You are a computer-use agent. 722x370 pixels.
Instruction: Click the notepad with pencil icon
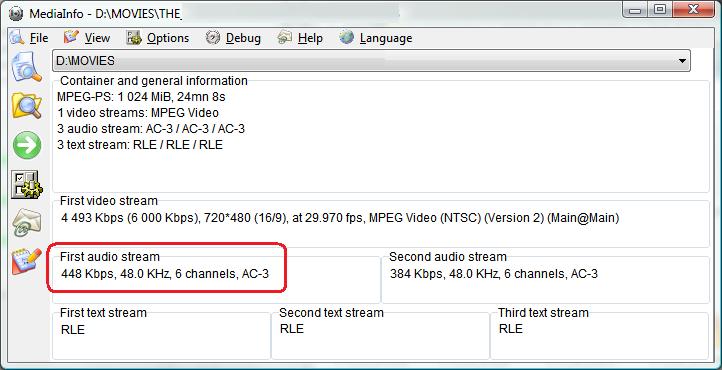pyautogui.click(x=27, y=261)
